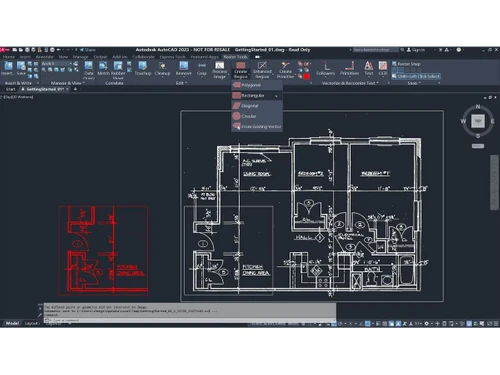Click the Create Region button icon
Image resolution: width=500 pixels, height=375 pixels.
(x=241, y=65)
